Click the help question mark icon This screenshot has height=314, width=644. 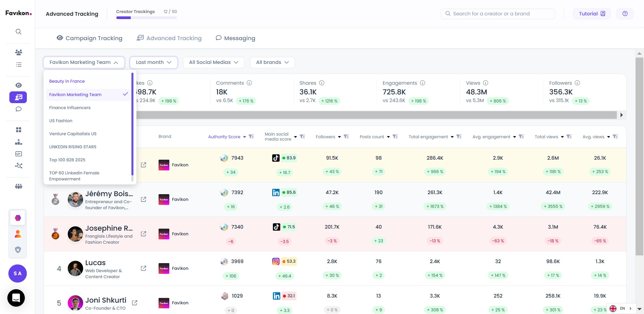point(625,14)
